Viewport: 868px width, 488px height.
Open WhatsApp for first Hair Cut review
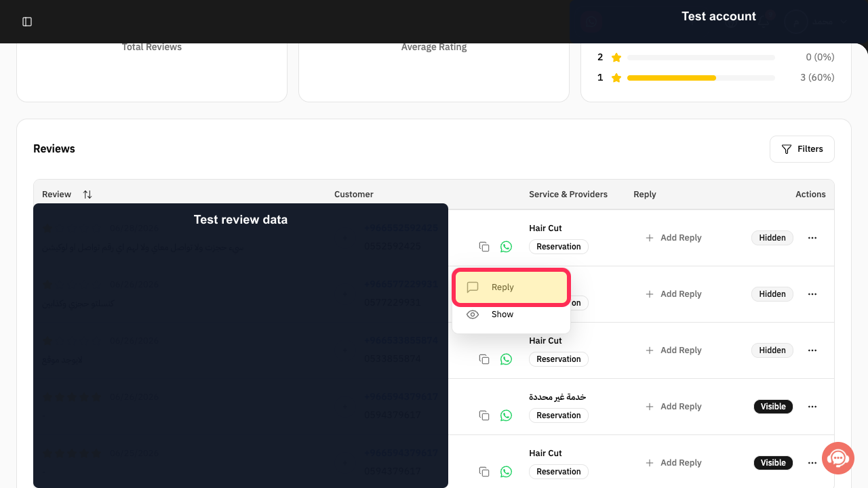click(x=506, y=247)
